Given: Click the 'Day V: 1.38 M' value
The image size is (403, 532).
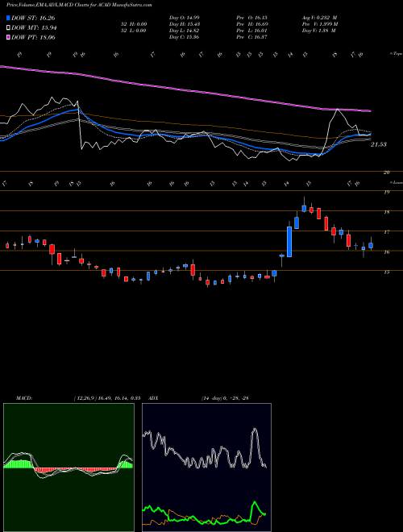Looking at the screenshot, I should coord(319,31).
